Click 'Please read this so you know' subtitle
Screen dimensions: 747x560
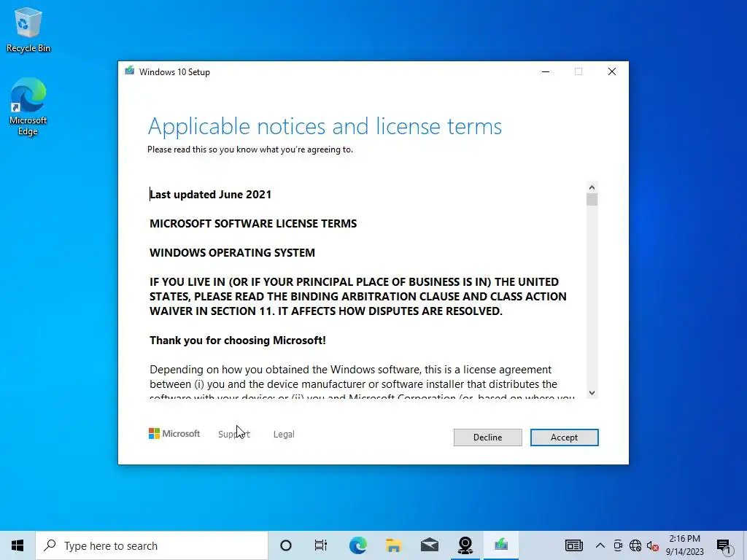[250, 149]
